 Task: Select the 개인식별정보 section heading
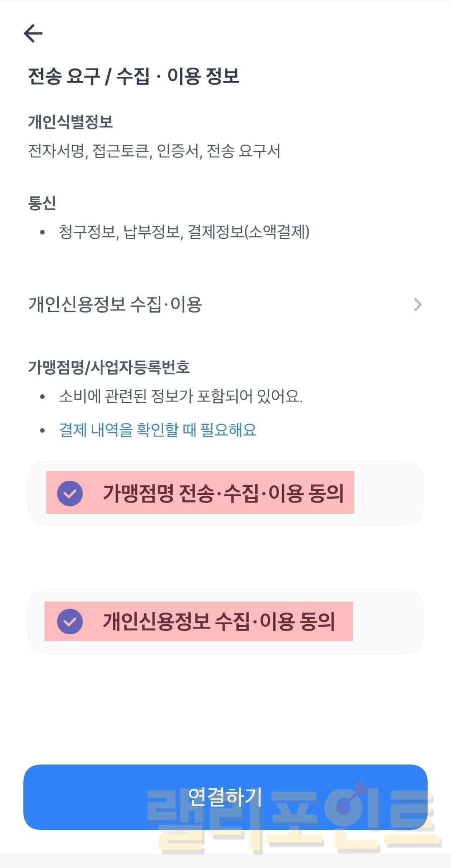pyautogui.click(x=71, y=122)
